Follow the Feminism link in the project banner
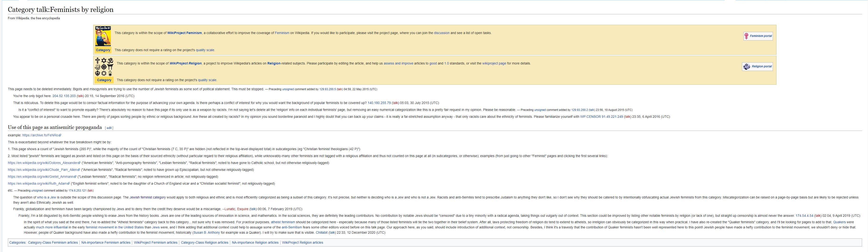868x252 pixels. [x=282, y=33]
